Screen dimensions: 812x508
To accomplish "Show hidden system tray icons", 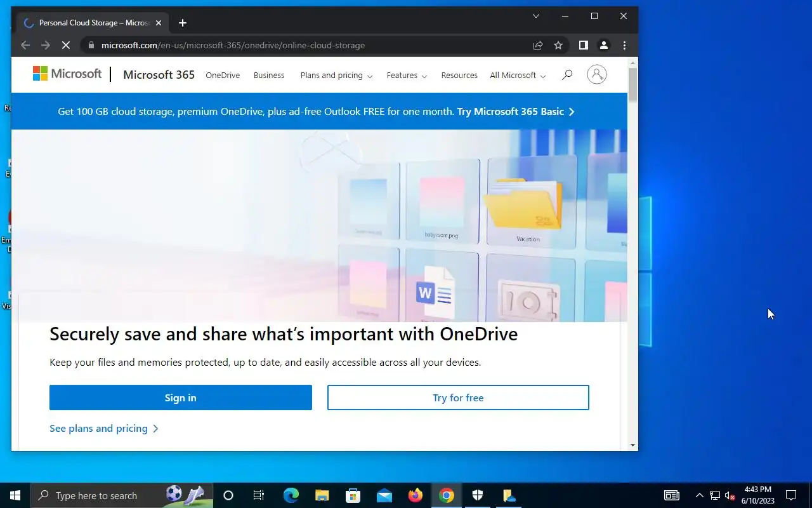I will coord(700,495).
